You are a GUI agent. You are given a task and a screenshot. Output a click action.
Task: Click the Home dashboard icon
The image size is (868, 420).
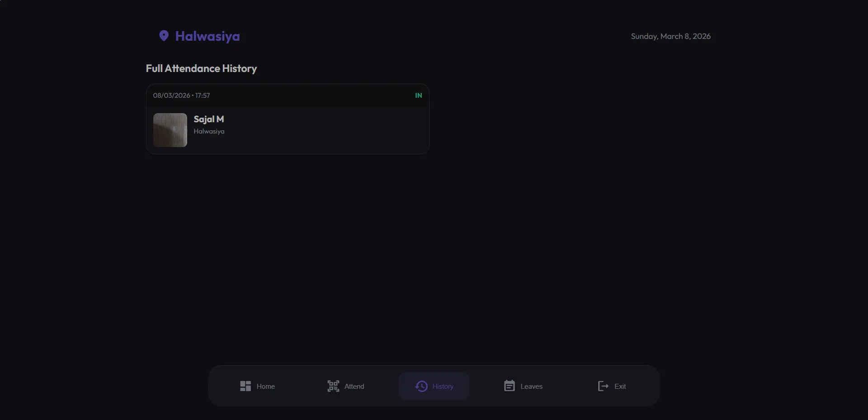(245, 386)
